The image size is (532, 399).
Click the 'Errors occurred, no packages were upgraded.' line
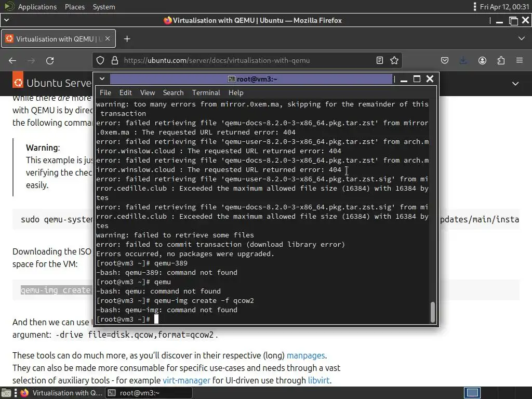tap(185, 254)
